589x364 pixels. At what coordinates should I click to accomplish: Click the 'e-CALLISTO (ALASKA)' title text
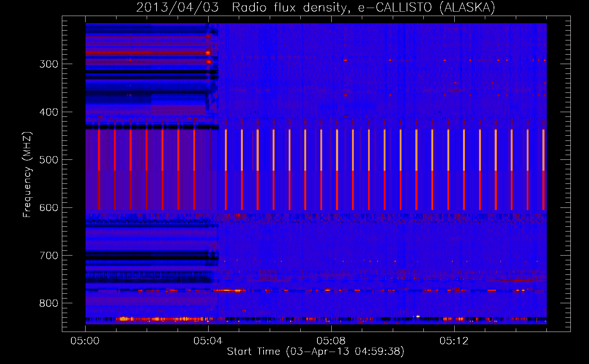pos(427,7)
